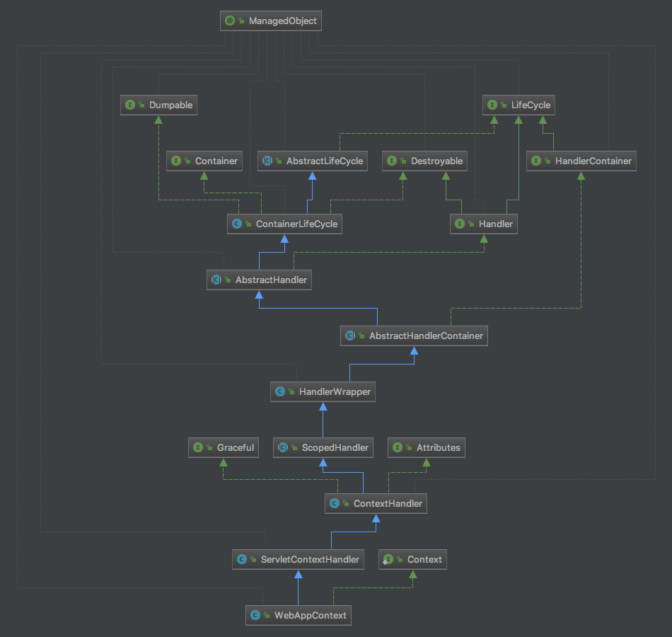Select the Handler interface node
Viewport: 672px width, 637px height.
point(484,224)
